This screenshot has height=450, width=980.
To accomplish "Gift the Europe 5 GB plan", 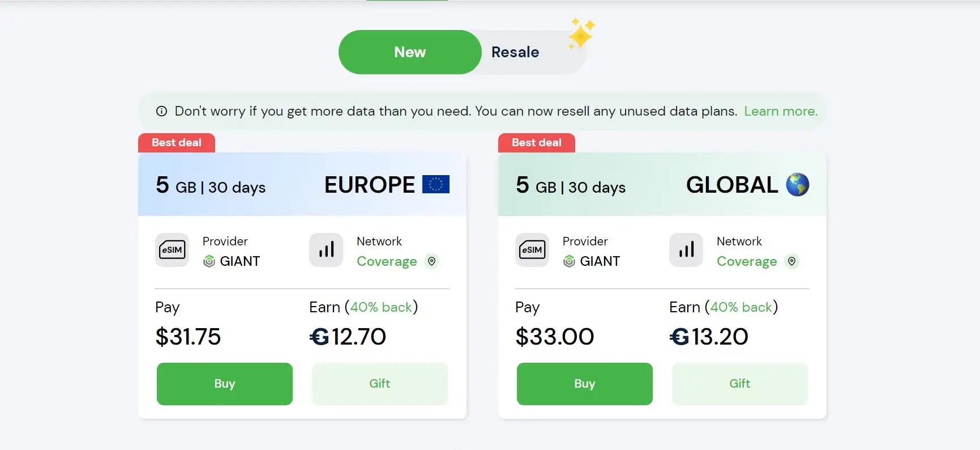I will [380, 384].
